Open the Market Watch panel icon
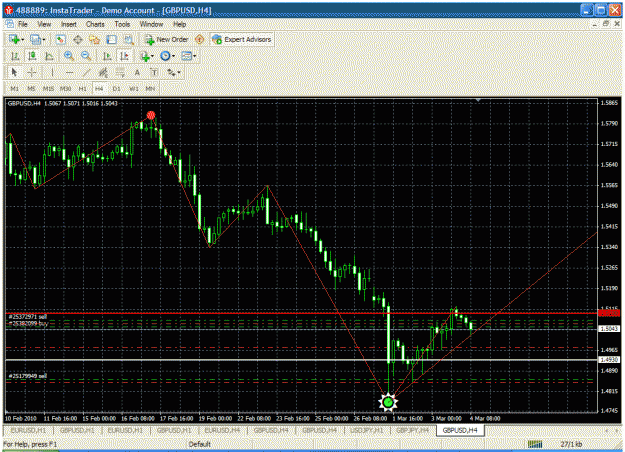 (61, 39)
